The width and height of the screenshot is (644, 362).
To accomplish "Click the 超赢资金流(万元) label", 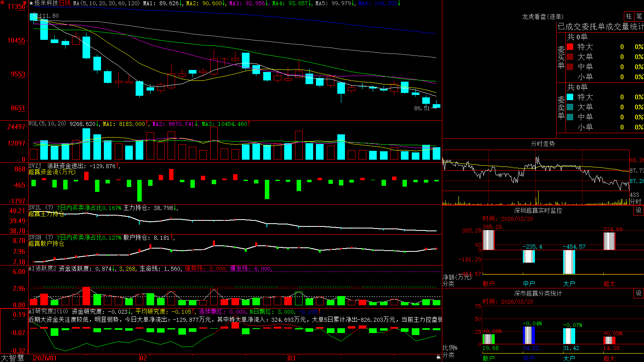I will click(x=52, y=172).
